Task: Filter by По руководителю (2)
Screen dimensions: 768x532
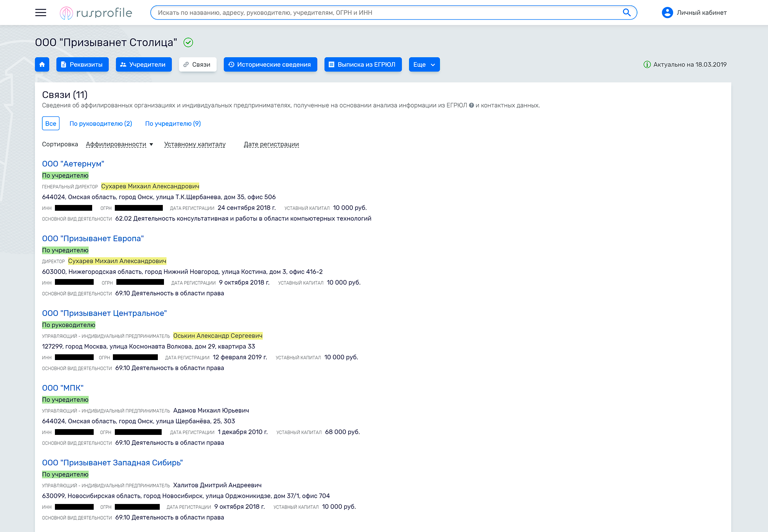Action: click(101, 124)
